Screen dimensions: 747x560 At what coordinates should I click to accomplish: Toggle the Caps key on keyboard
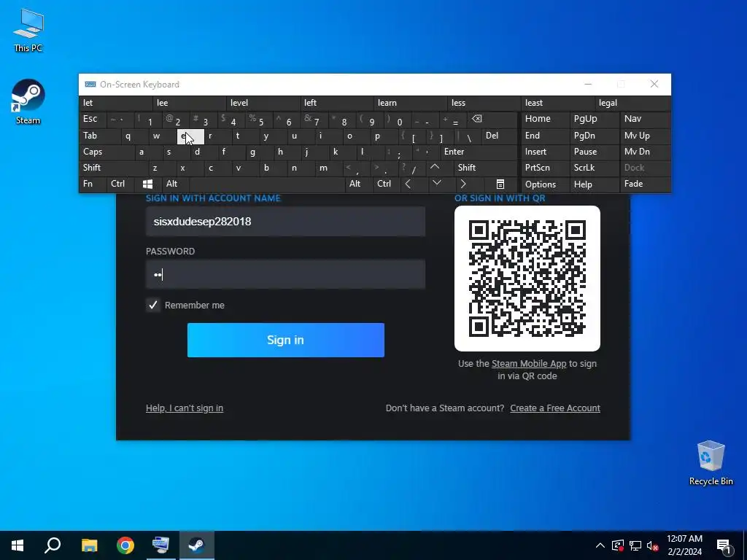(107, 152)
